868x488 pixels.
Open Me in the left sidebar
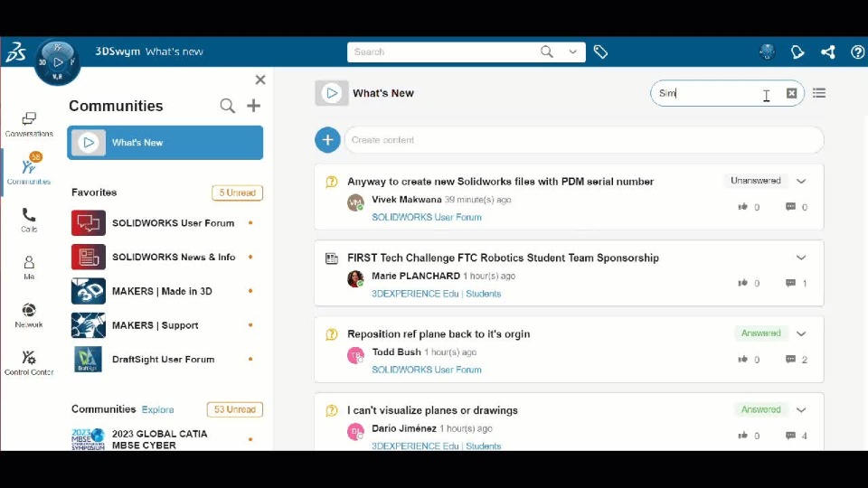(29, 267)
